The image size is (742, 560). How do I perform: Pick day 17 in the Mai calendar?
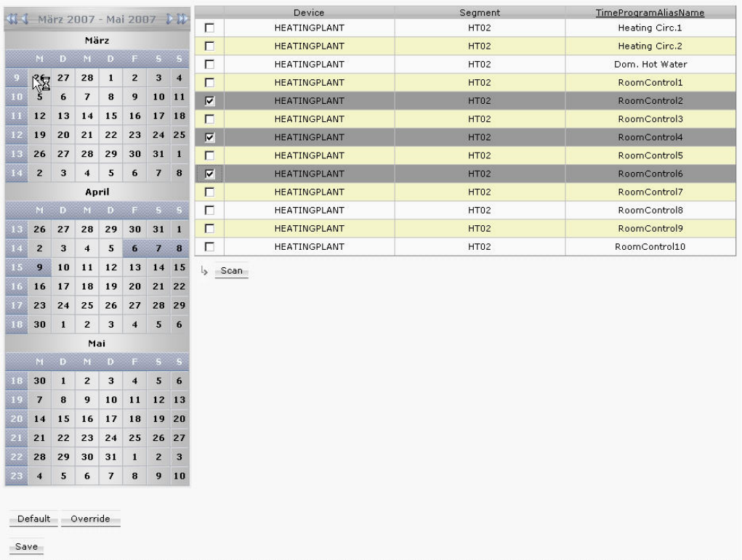pyautogui.click(x=110, y=419)
